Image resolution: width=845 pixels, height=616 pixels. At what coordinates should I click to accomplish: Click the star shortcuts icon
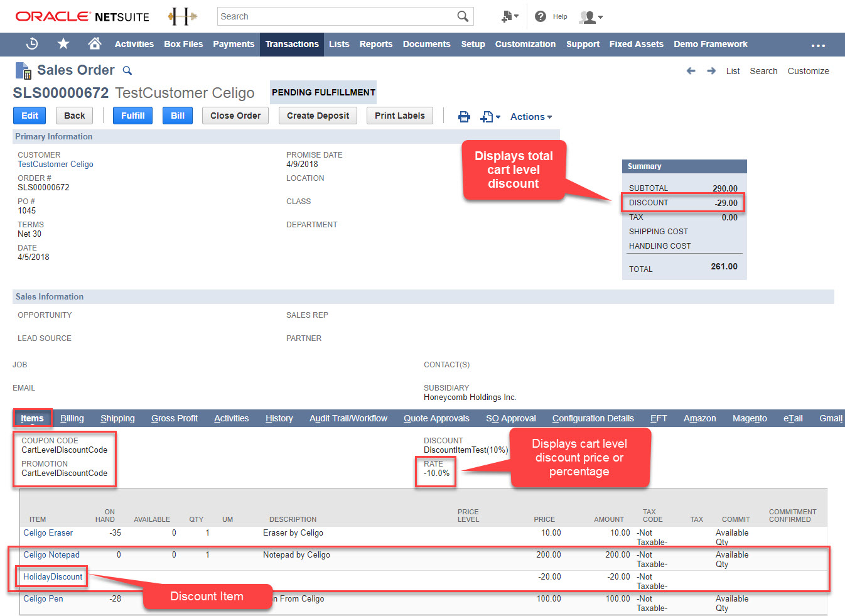click(x=62, y=44)
